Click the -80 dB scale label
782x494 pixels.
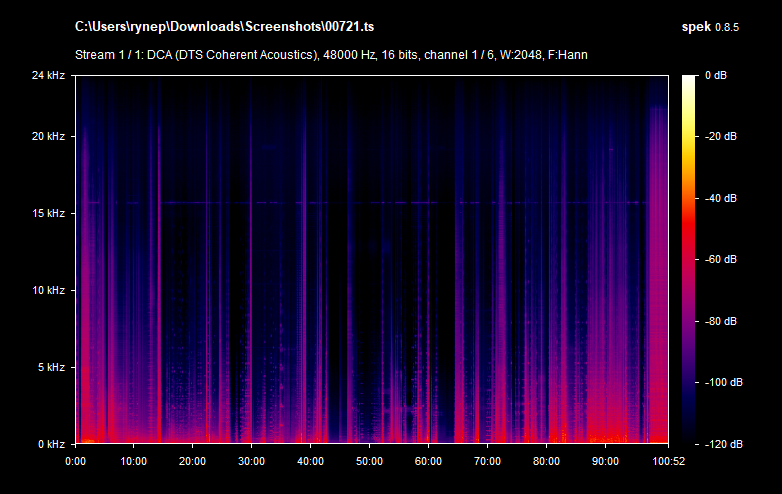720,321
